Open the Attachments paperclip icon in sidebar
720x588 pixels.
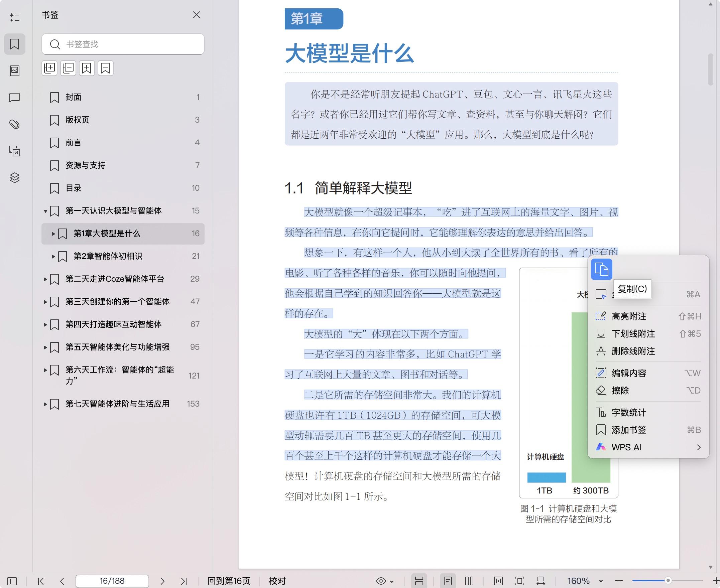tap(15, 124)
